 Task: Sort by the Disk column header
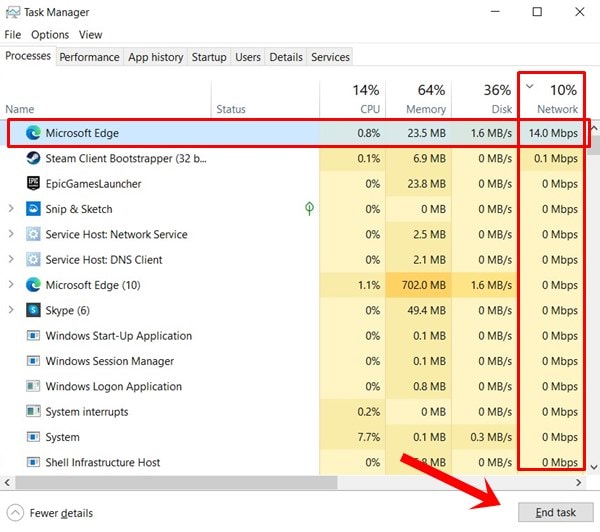pyautogui.click(x=484, y=100)
